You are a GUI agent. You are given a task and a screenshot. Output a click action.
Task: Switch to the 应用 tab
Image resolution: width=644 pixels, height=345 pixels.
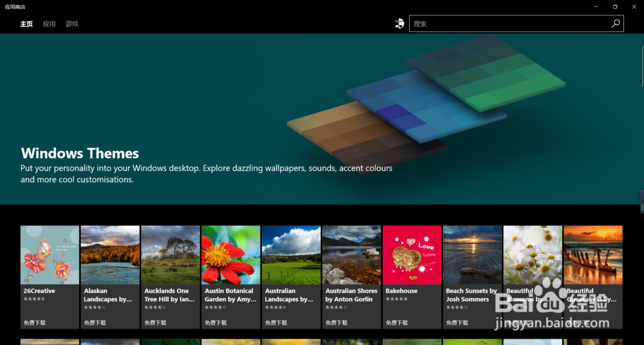click(x=49, y=24)
